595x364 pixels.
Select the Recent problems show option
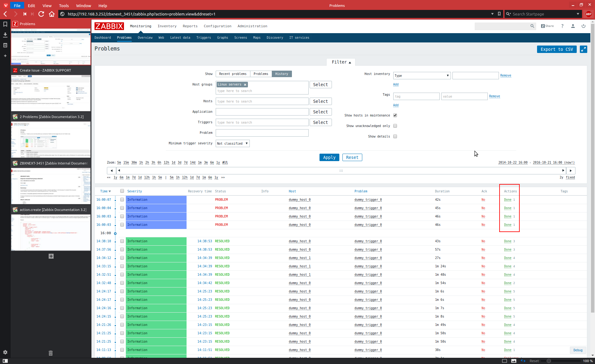233,74
